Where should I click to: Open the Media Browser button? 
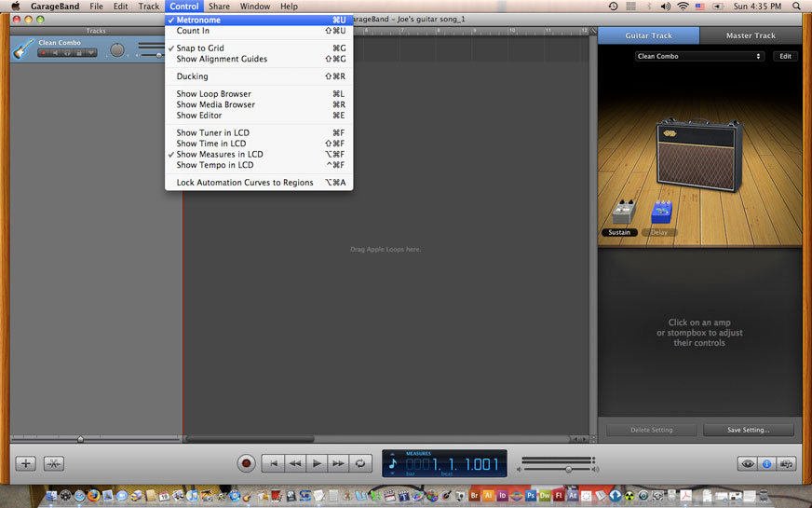pos(787,463)
